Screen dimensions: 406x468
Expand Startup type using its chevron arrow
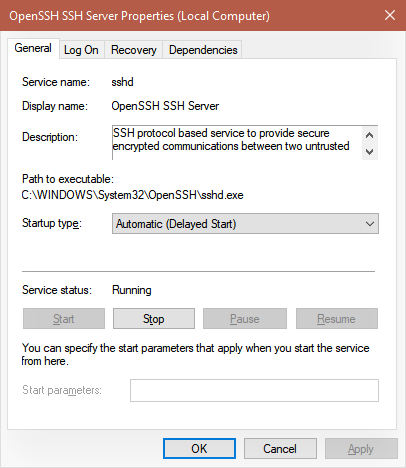[x=370, y=224]
